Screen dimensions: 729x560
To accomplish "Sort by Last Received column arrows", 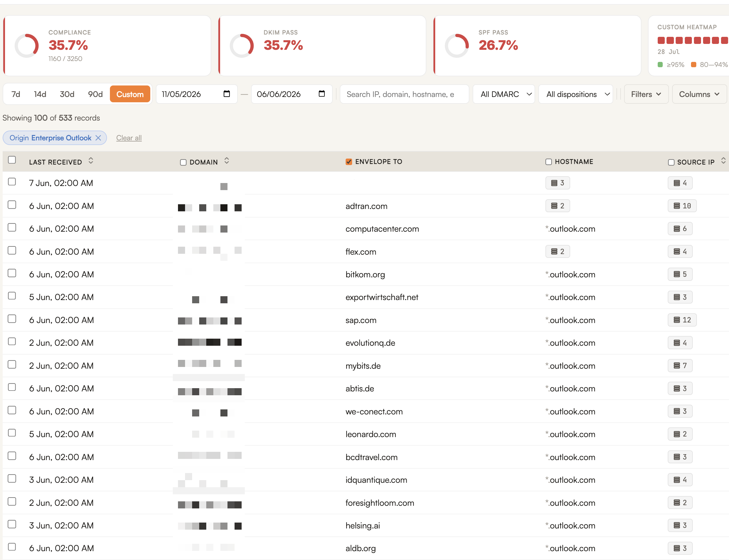I will pyautogui.click(x=91, y=161).
